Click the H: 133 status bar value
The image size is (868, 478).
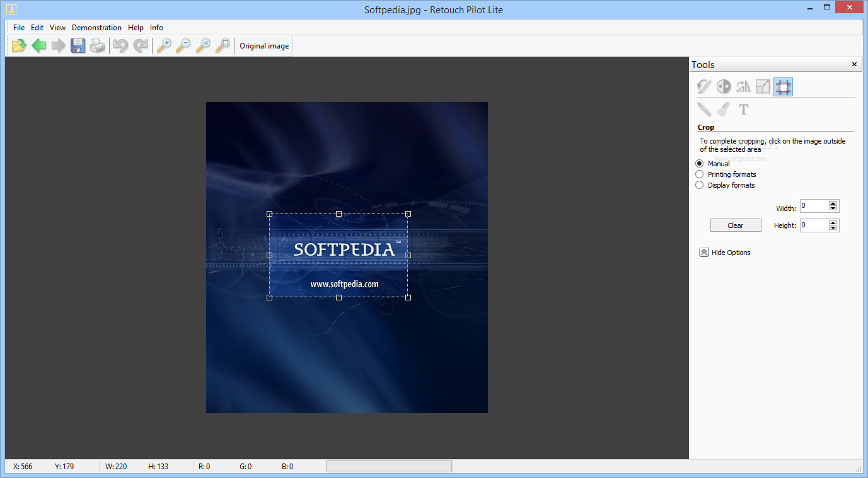pyautogui.click(x=158, y=467)
